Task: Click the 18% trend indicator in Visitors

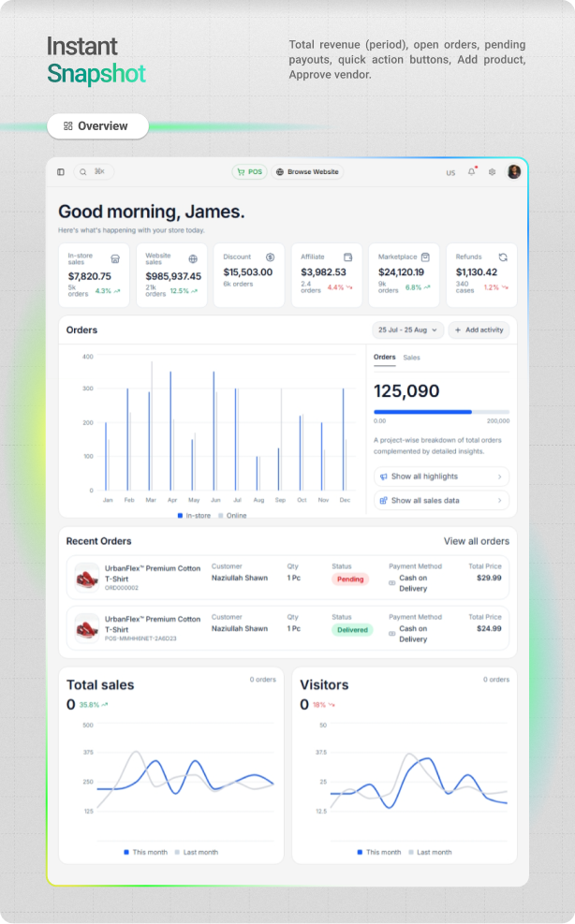Action: [x=324, y=705]
